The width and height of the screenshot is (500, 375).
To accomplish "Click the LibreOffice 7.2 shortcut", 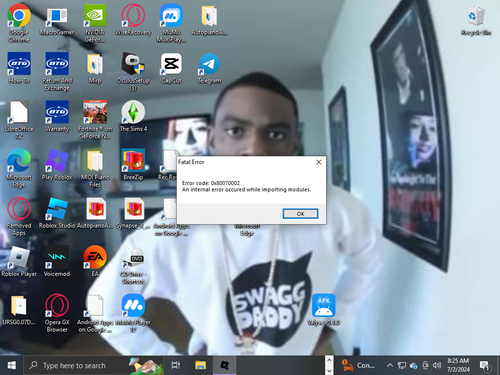I will coord(19,119).
